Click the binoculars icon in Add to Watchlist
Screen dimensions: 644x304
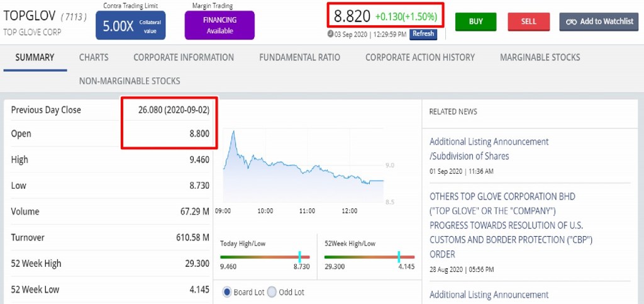(x=571, y=21)
